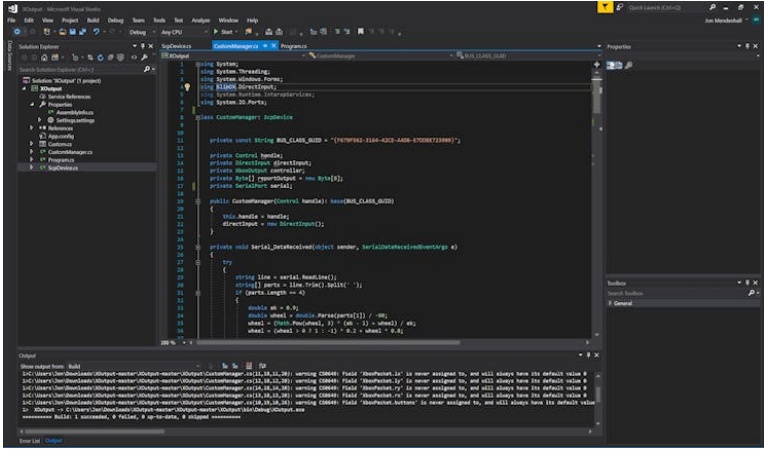Toggle auto-hide pin on Output panel
Viewport: 769px width, 450px height.
[x=588, y=355]
